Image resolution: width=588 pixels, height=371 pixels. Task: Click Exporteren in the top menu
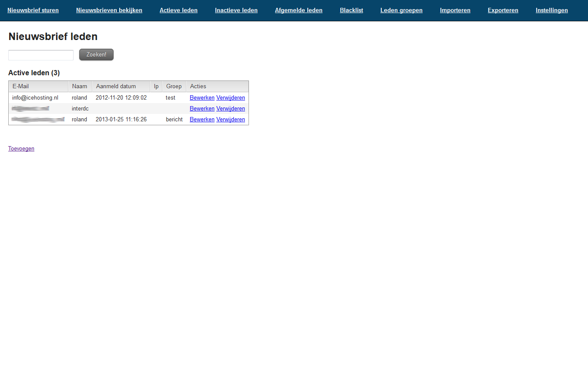(503, 10)
